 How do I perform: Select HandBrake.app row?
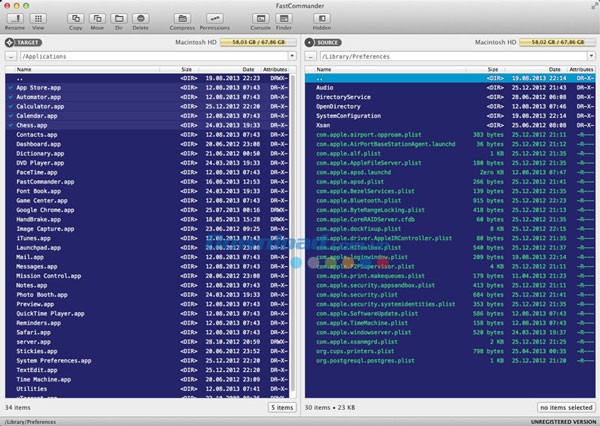tap(147, 219)
